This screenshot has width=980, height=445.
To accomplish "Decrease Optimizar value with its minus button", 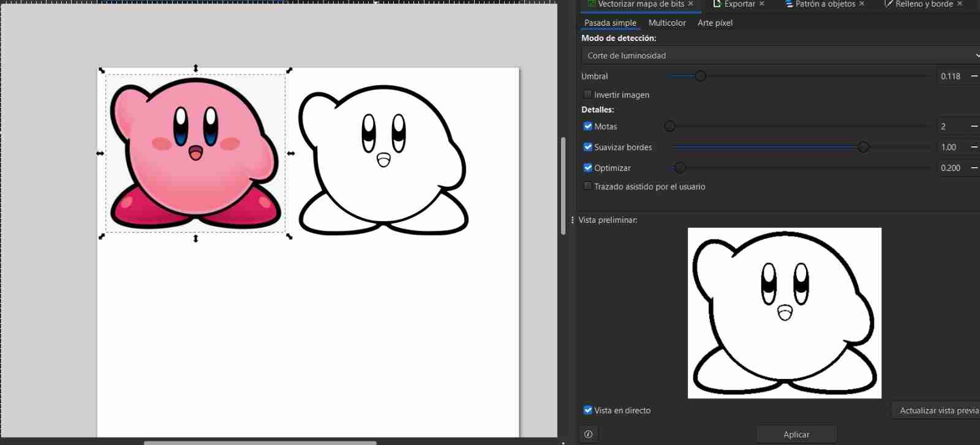I will [974, 168].
